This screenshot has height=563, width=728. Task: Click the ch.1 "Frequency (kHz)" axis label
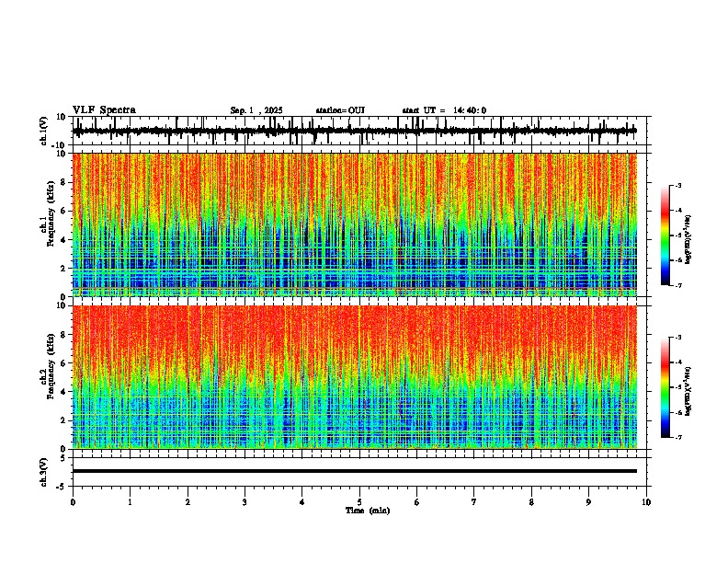51,213
